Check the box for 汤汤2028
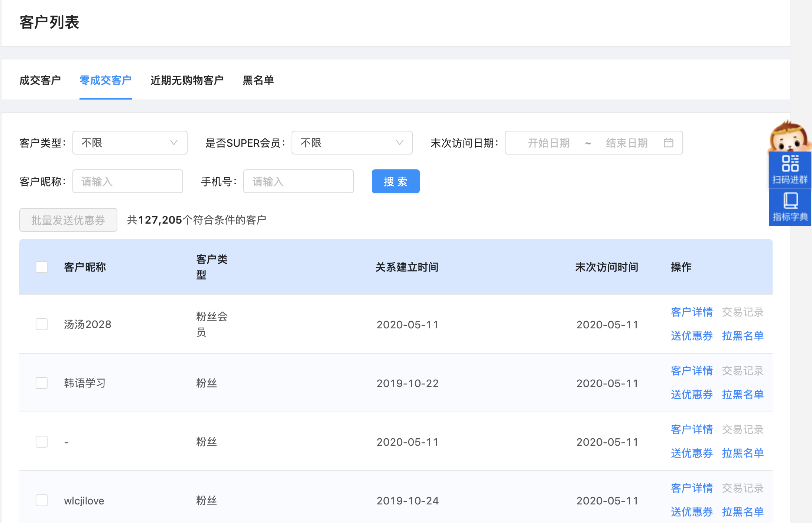This screenshot has width=812, height=523. coord(42,324)
